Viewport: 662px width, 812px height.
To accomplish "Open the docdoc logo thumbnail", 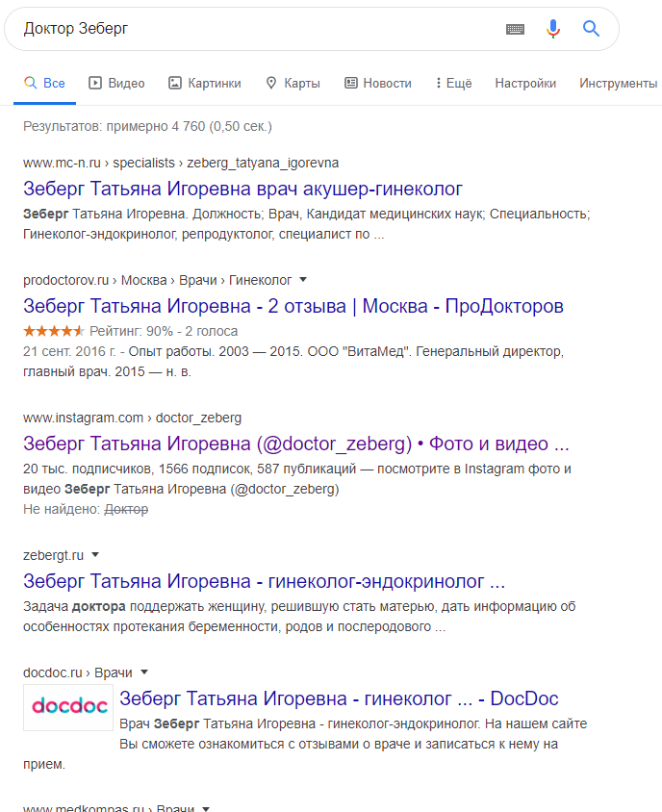I will (68, 707).
